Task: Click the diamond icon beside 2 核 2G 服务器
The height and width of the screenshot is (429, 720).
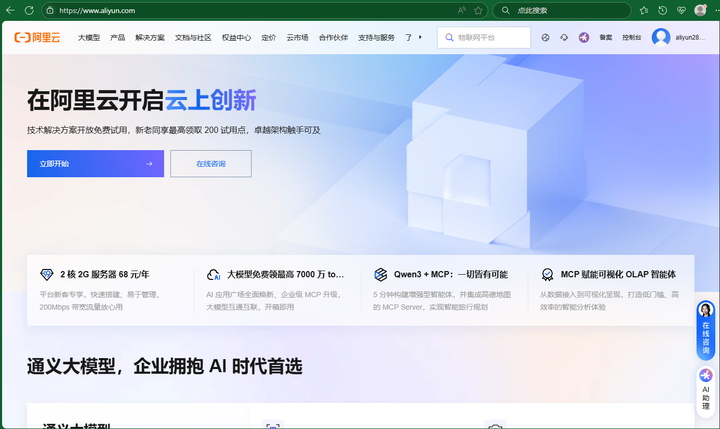Action: coord(47,274)
